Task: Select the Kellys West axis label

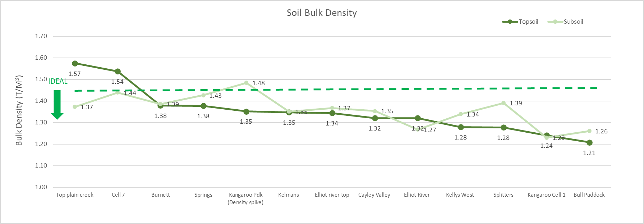Action: [460, 195]
